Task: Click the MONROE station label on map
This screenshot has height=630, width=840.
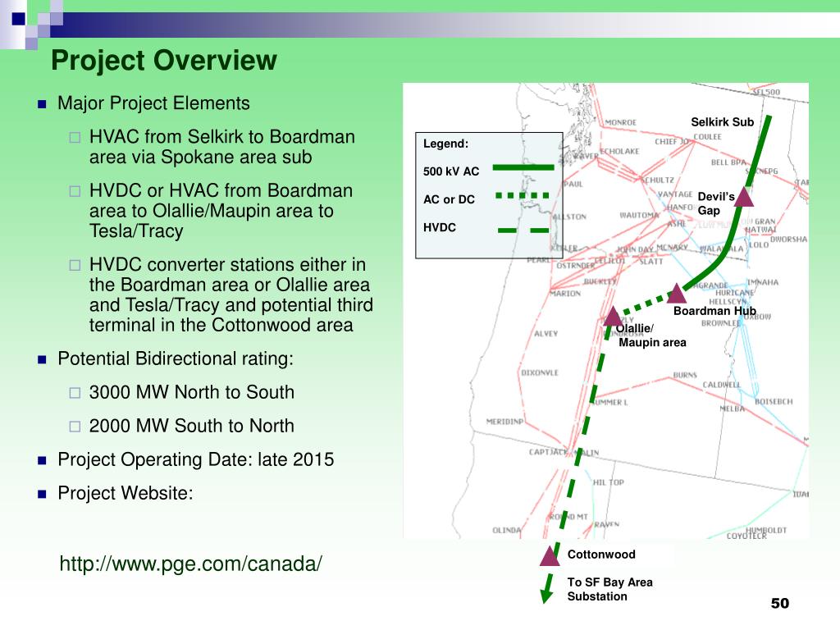Action: pos(620,122)
